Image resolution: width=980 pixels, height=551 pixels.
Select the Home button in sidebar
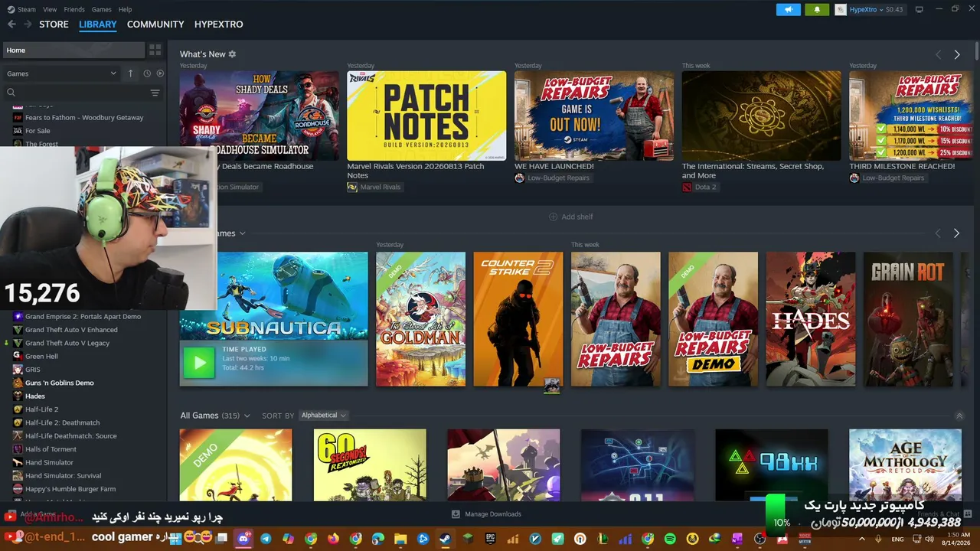(x=73, y=50)
